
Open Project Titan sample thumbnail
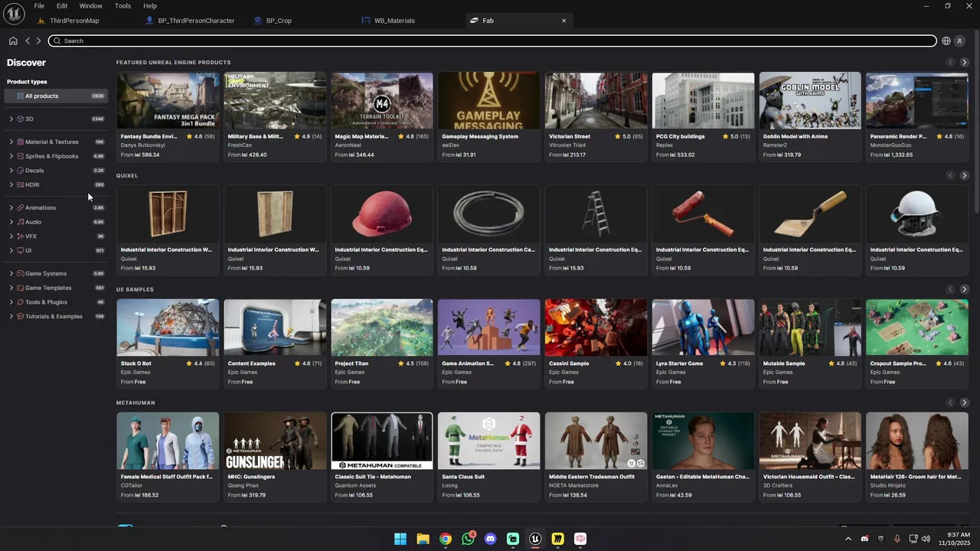(x=382, y=328)
